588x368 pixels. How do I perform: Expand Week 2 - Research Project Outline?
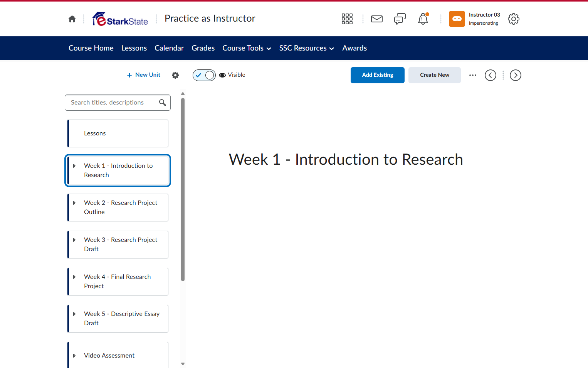[x=74, y=203]
